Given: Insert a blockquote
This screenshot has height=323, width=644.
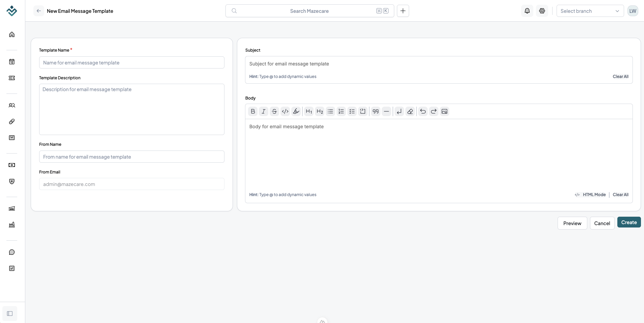Looking at the screenshot, I should 376,111.
